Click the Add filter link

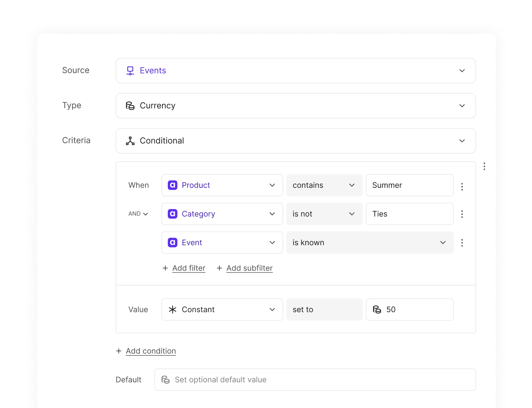point(189,268)
